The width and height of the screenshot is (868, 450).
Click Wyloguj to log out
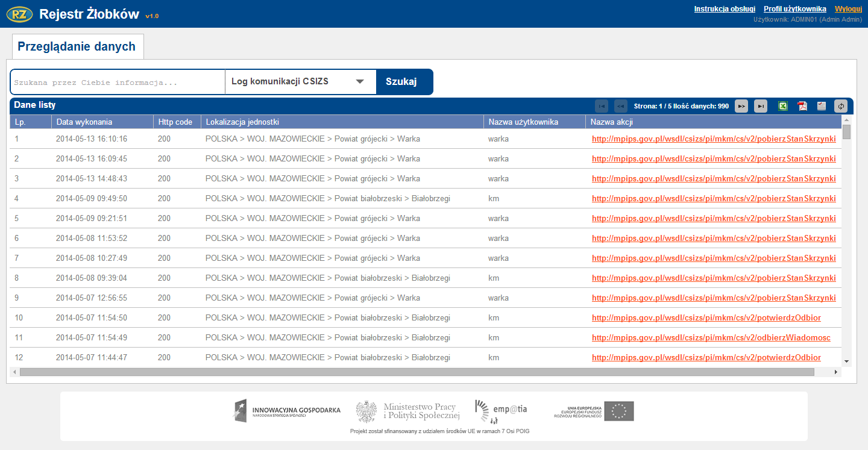(x=848, y=9)
